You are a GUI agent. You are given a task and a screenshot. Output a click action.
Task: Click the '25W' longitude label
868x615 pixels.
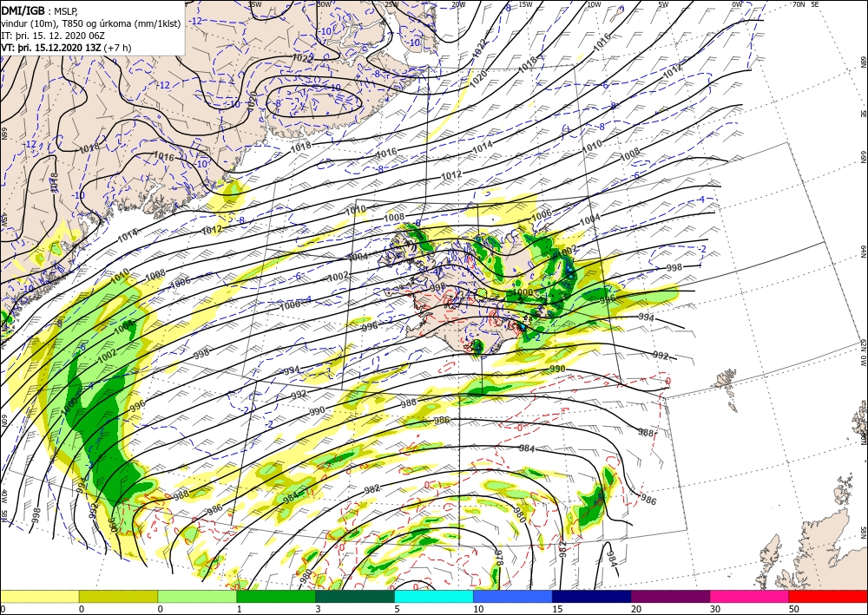coord(391,4)
